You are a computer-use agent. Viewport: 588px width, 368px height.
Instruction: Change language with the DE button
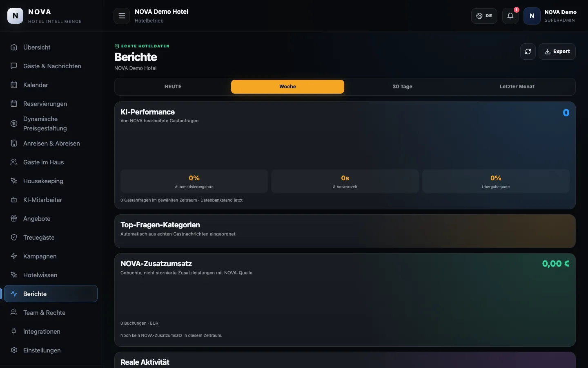[x=484, y=16]
